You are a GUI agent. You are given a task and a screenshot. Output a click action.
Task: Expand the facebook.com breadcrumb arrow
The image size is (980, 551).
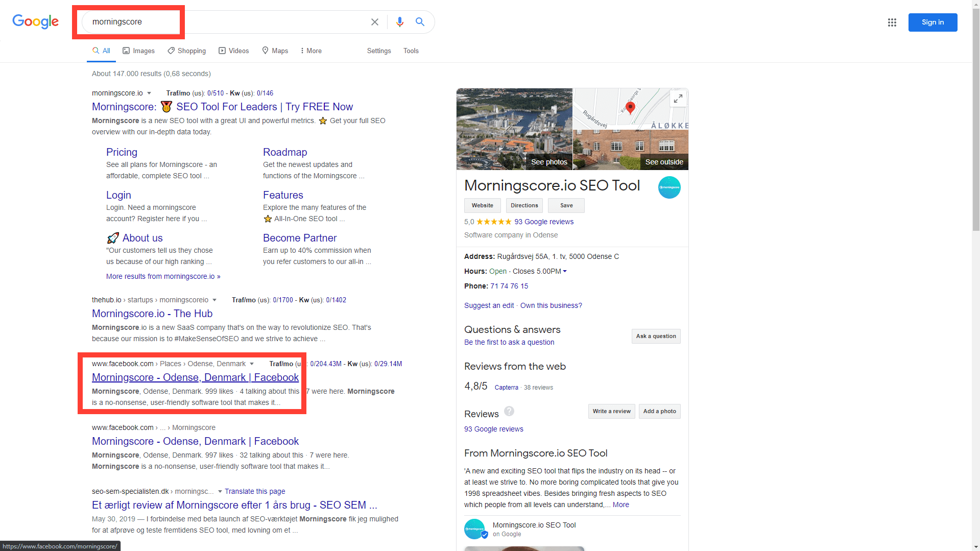click(x=252, y=364)
